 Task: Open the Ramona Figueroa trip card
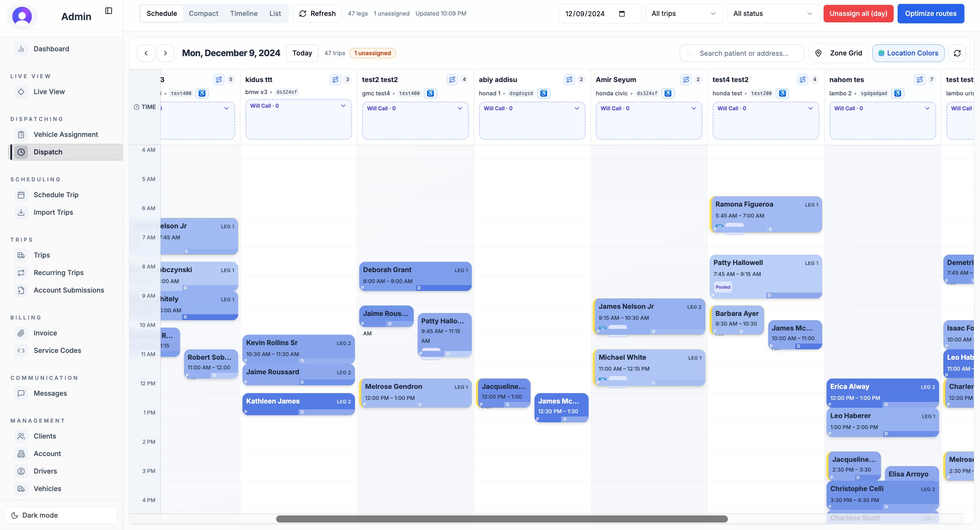click(x=766, y=214)
